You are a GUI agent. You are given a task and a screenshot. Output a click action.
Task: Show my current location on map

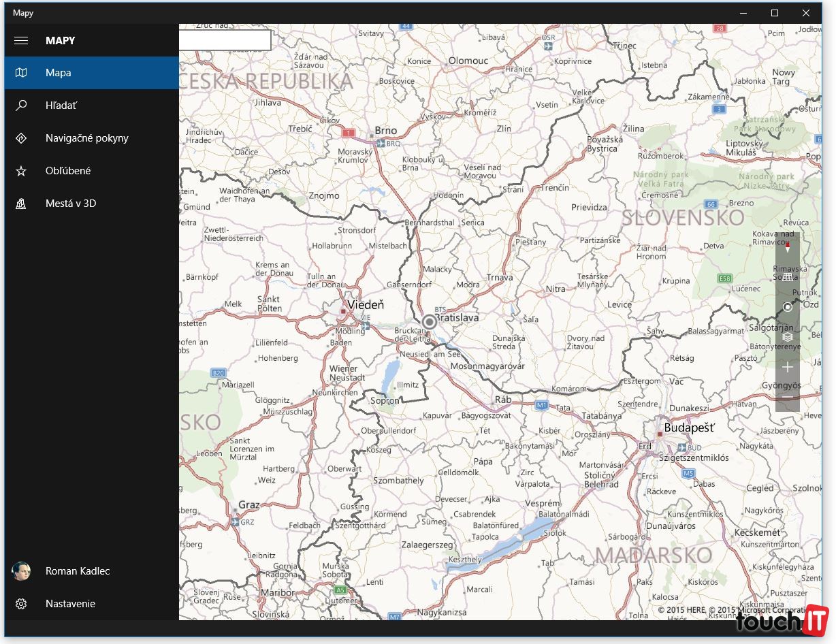[x=788, y=307]
